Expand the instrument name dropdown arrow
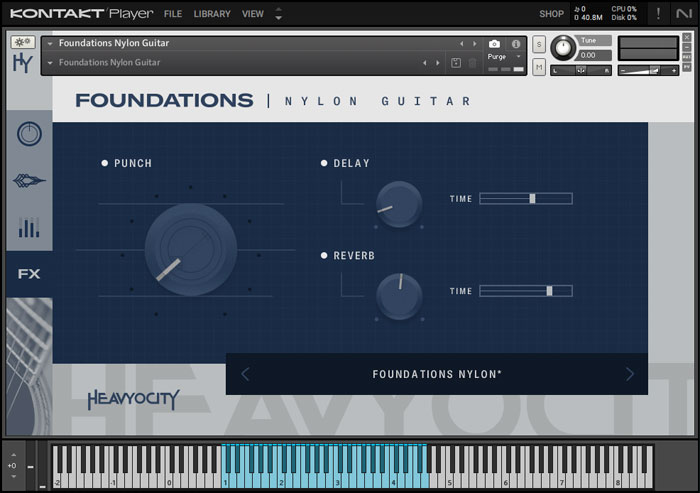Image resolution: width=700 pixels, height=493 pixels. [50, 43]
